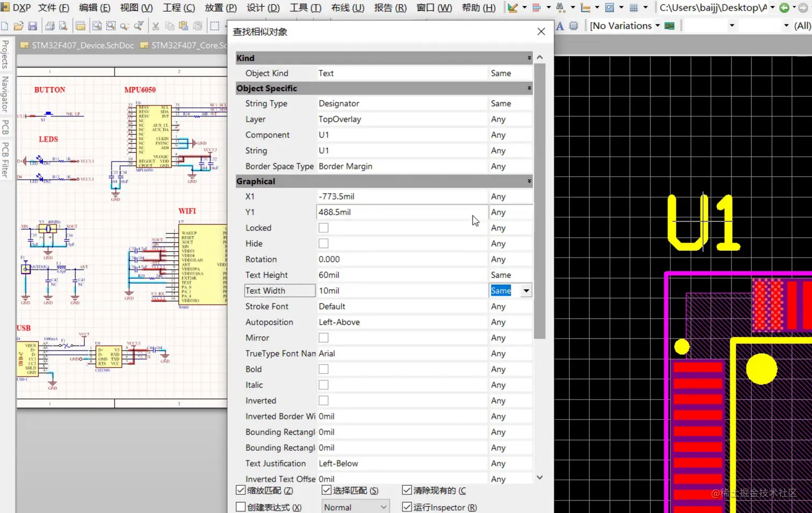Toggle the Italic checkbox
Screen dimensions: 812x513
323,385
